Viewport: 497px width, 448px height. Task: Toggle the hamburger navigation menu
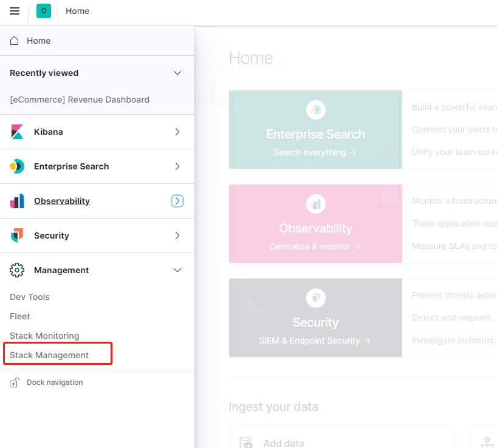coord(14,11)
